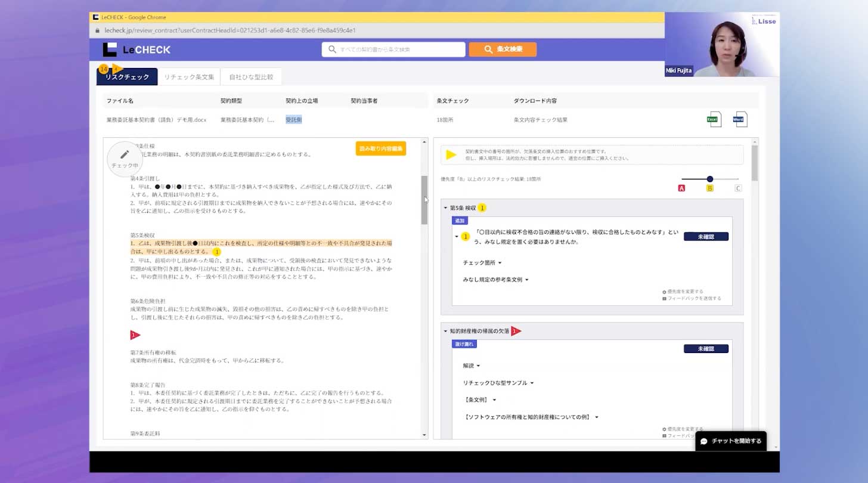This screenshot has height=483, width=868.
Task: Click the 契約当事者 column header
Action: point(364,101)
